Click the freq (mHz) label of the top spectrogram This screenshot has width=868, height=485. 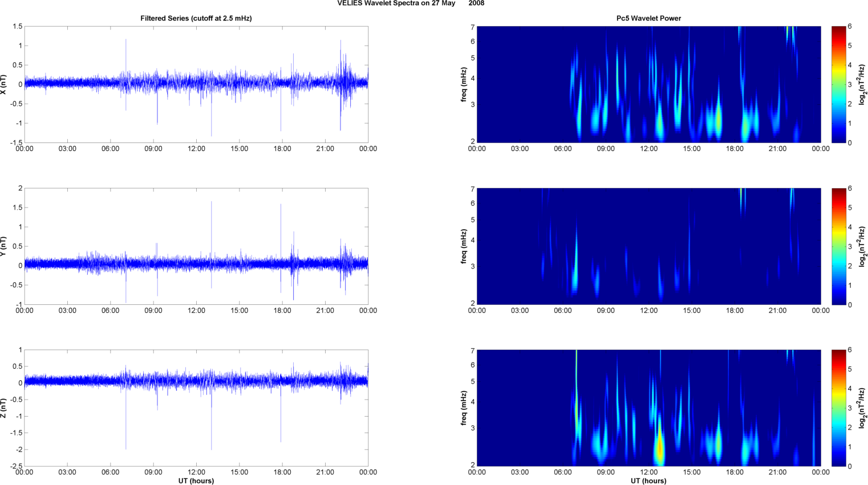click(464, 84)
